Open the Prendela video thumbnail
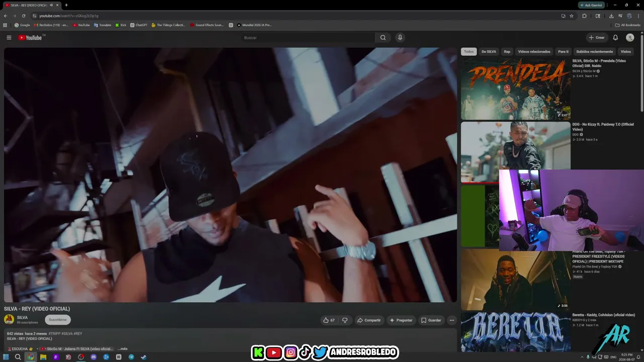This screenshot has width=644, height=362. pos(516,89)
